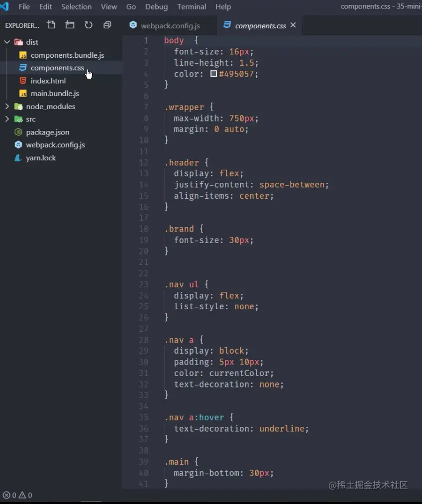The width and height of the screenshot is (422, 504).
Task: Open the View menu
Action: click(x=109, y=6)
